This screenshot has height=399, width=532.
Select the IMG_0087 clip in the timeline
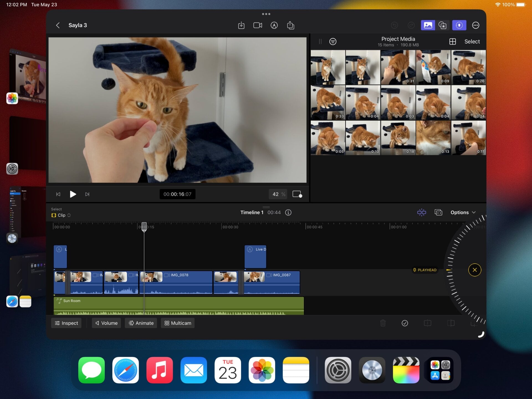click(x=272, y=282)
